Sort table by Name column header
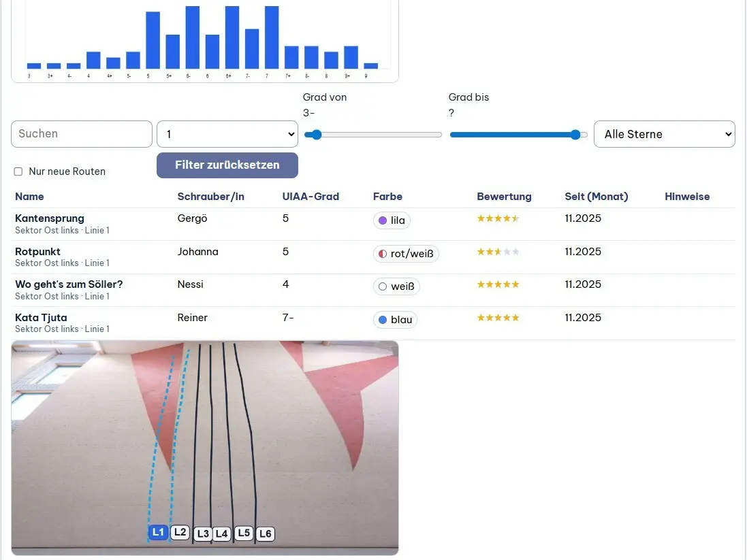 [29, 197]
